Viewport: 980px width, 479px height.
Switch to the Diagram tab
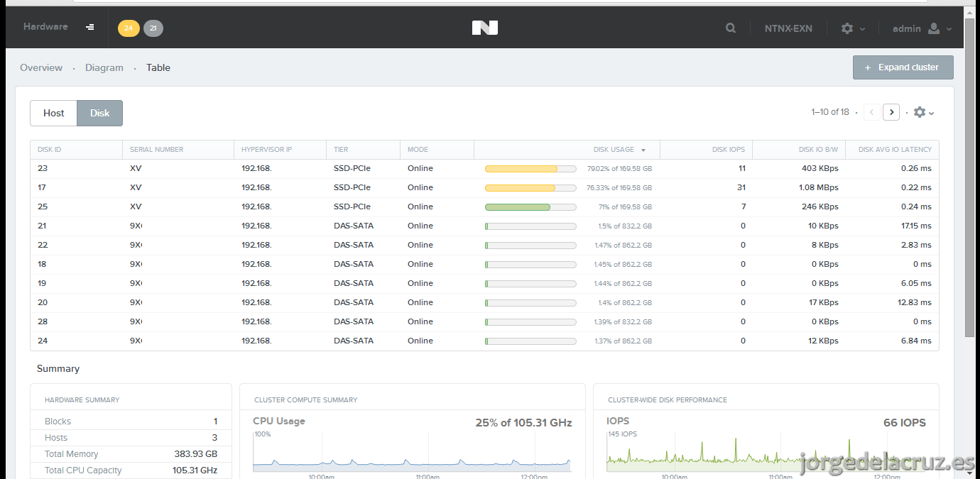(x=104, y=67)
